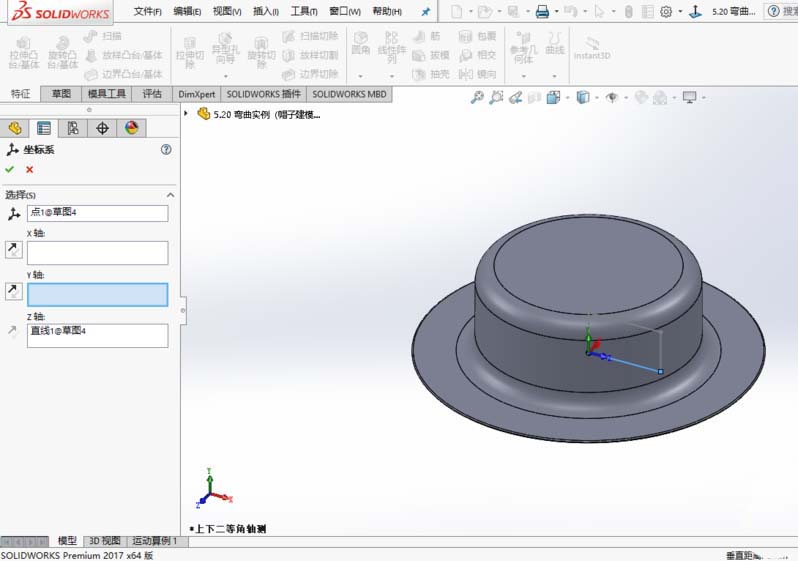Open the 工具(T) menu
The width and height of the screenshot is (798, 561).
[304, 11]
